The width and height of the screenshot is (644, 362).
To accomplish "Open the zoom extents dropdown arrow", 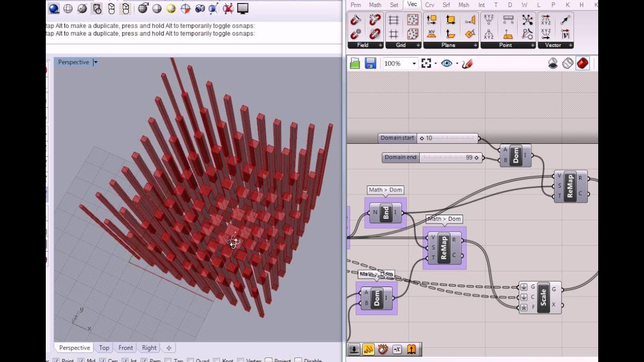I will point(436,64).
